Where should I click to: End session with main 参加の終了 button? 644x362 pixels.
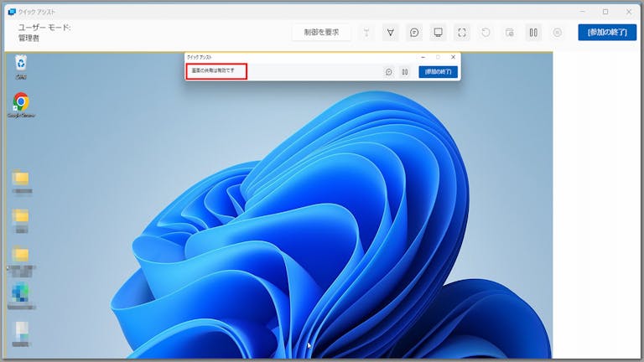click(607, 33)
